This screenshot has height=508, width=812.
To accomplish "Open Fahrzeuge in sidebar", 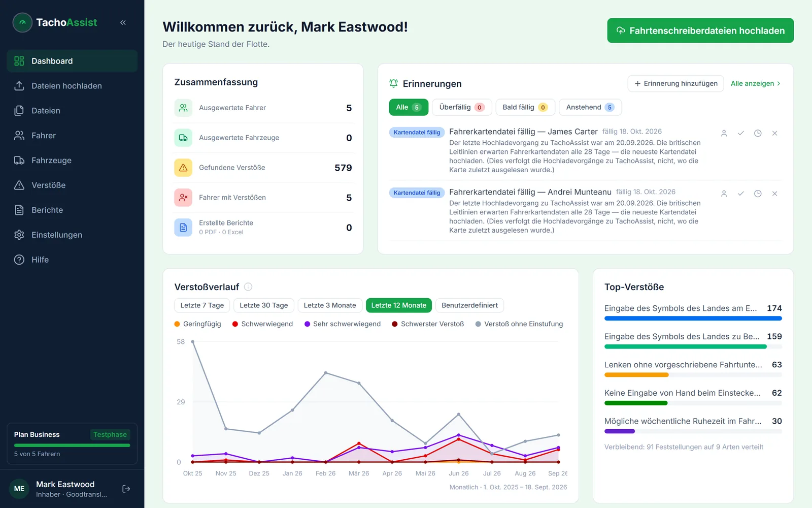I will point(72,161).
